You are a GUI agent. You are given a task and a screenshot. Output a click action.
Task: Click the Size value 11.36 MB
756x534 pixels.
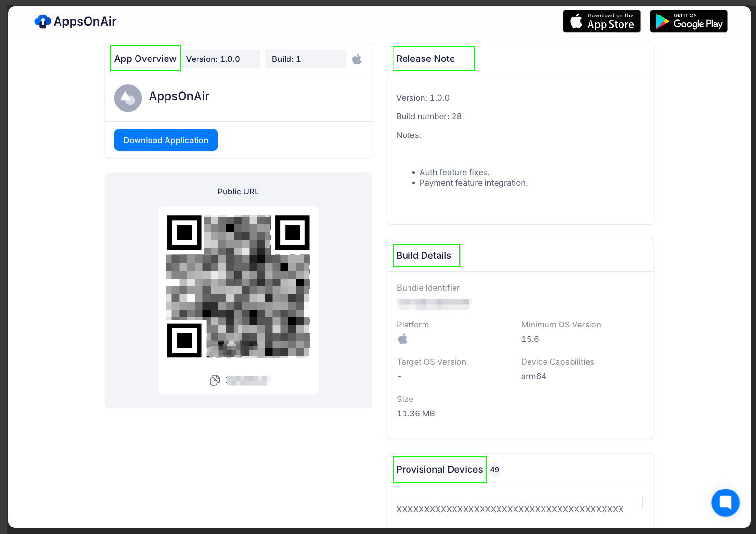click(416, 414)
